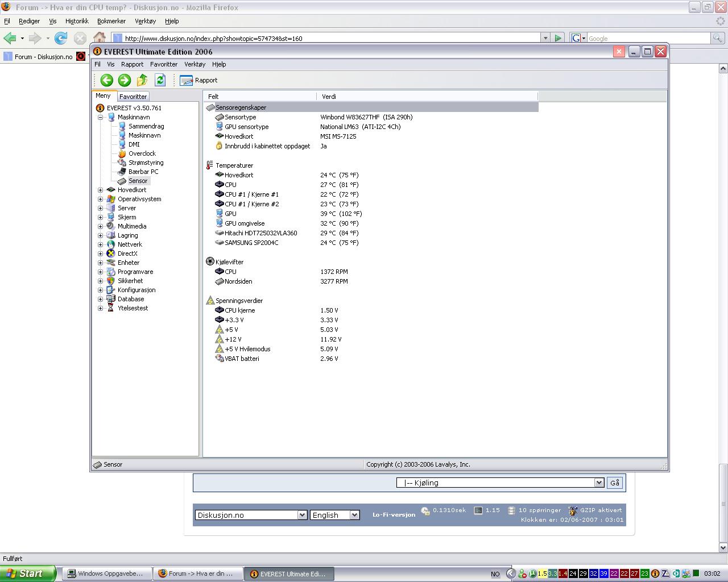
Task: Open the EVEREST Rapport menu
Action: pyautogui.click(x=132, y=64)
